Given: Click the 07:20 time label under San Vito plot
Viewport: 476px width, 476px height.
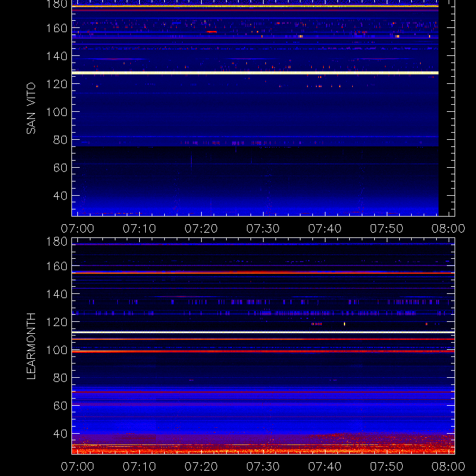Looking at the screenshot, I should pyautogui.click(x=201, y=228).
